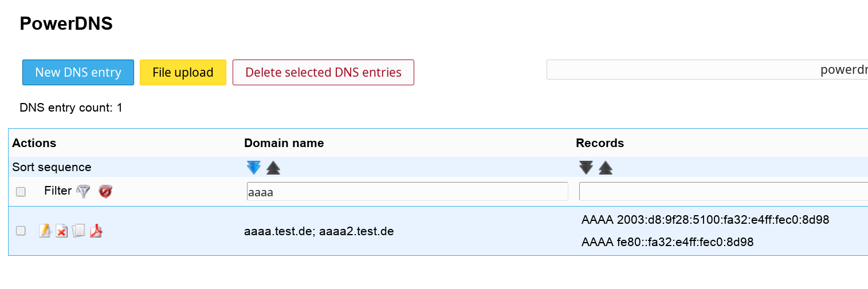This screenshot has height=289, width=868.
Task: Open the File upload dialog
Action: point(183,72)
